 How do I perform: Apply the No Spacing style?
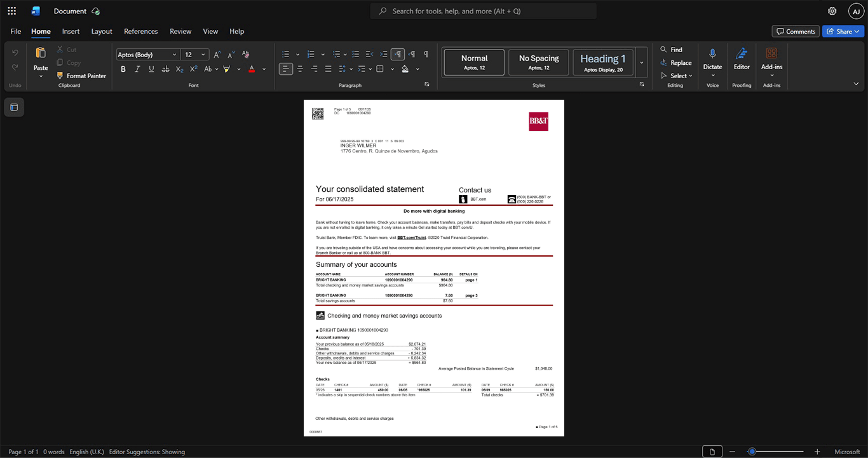point(539,62)
